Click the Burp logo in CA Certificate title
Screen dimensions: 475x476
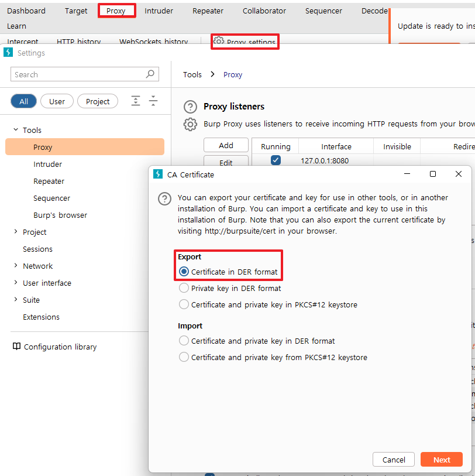[158, 174]
